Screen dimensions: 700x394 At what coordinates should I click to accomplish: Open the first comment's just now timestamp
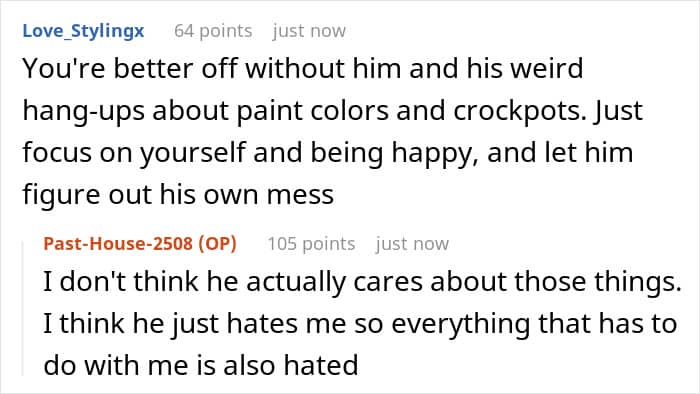pos(309,31)
